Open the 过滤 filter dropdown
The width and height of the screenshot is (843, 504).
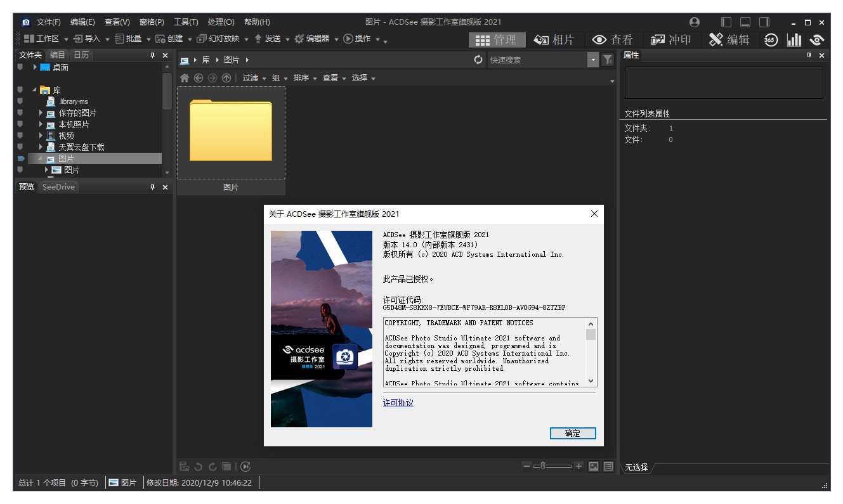click(x=252, y=78)
